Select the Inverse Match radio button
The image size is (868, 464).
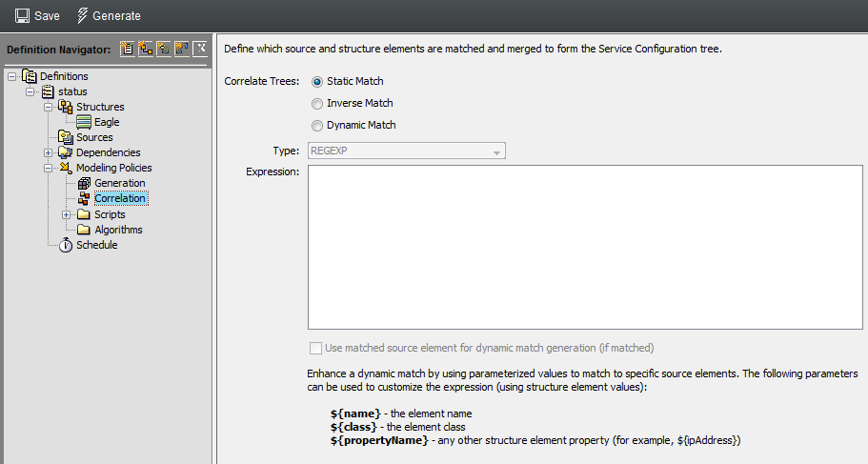tap(317, 104)
